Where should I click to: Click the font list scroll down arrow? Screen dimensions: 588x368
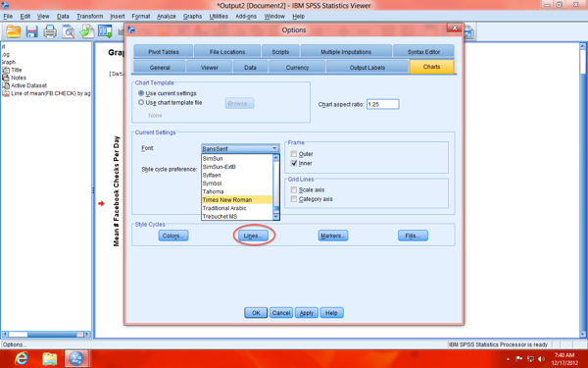coord(276,217)
